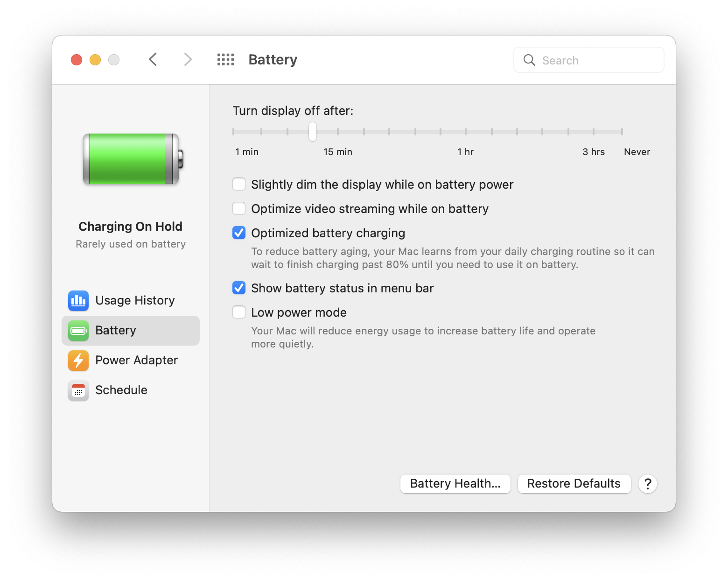728x581 pixels.
Task: Click the '15 min' slider label
Action: 338,152
